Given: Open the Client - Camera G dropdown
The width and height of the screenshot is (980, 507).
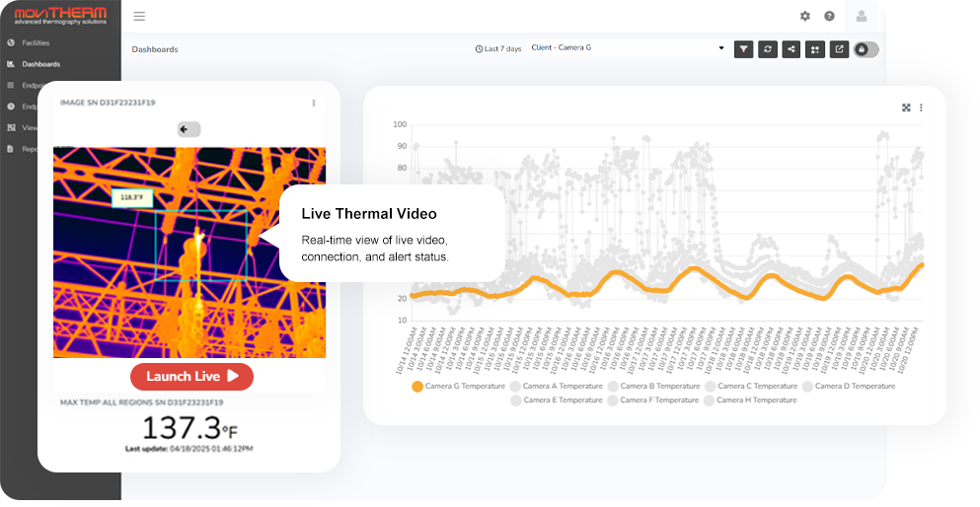Looking at the screenshot, I should 627,47.
